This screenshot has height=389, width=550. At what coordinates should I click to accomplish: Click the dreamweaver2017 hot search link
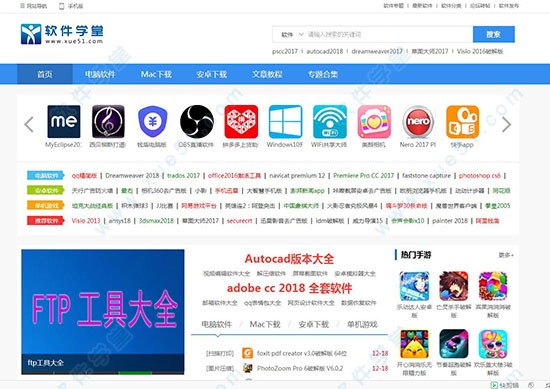click(x=377, y=51)
